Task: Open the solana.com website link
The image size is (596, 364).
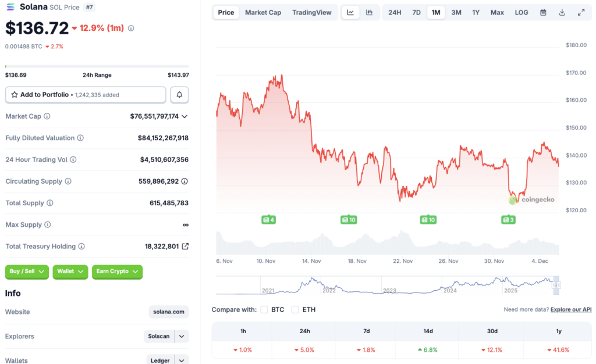Action: pos(168,312)
